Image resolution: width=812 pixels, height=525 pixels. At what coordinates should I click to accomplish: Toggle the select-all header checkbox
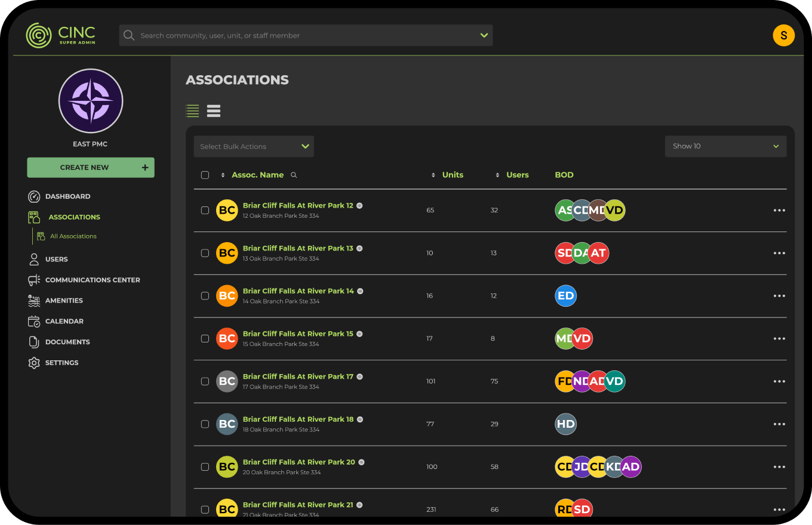(205, 175)
